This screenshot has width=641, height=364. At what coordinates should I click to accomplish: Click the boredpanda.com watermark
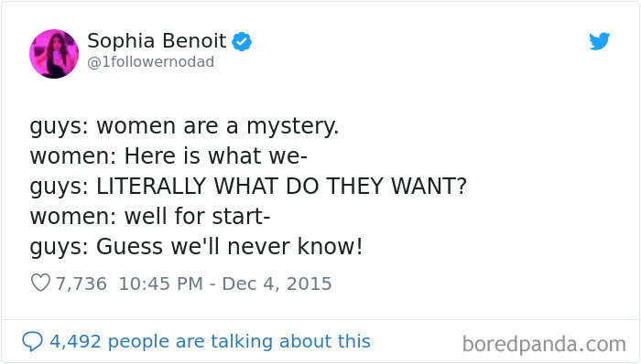click(544, 345)
